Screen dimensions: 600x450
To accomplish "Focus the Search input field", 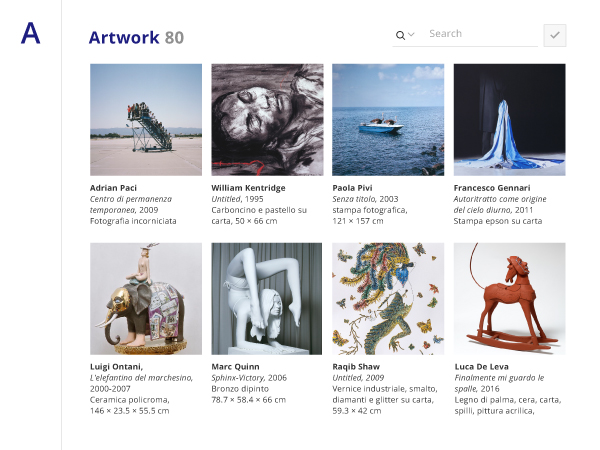I will 483,34.
